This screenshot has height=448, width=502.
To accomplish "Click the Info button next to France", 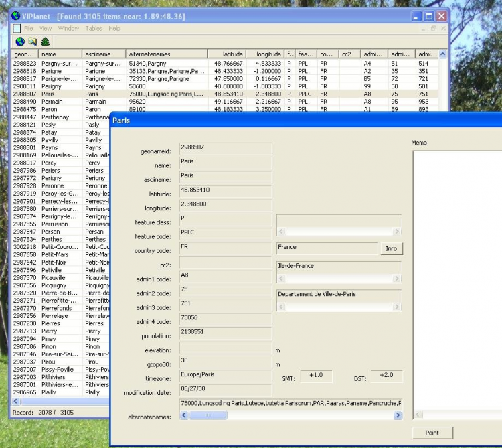I will (x=392, y=248).
